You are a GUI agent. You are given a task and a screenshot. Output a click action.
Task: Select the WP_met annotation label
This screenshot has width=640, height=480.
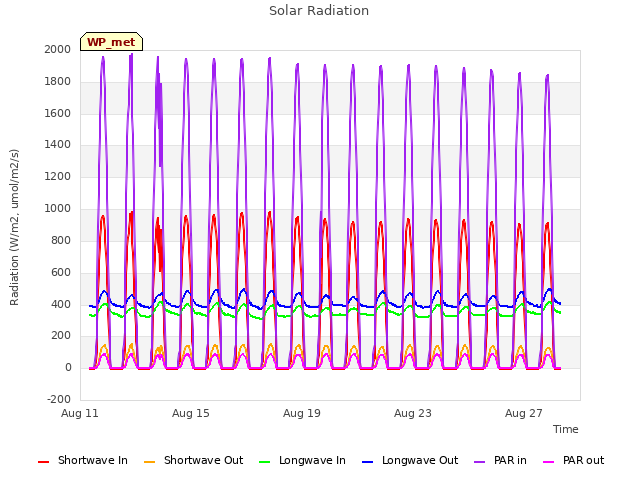coord(111,42)
